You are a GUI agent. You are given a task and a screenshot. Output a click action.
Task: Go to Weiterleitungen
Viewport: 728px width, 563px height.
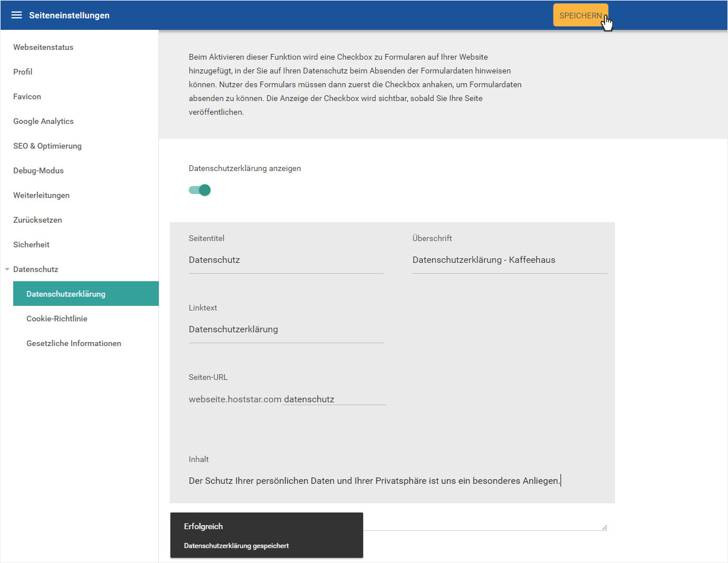pyautogui.click(x=41, y=195)
